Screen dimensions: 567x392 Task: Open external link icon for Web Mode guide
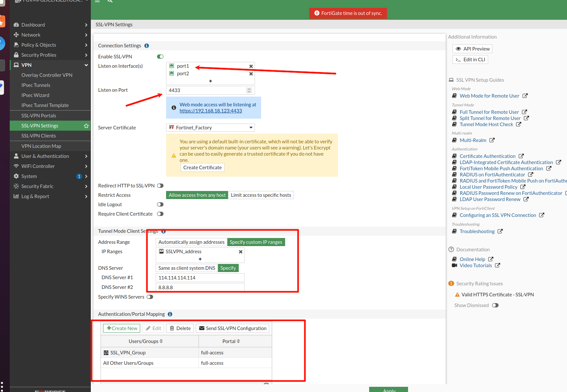click(525, 96)
